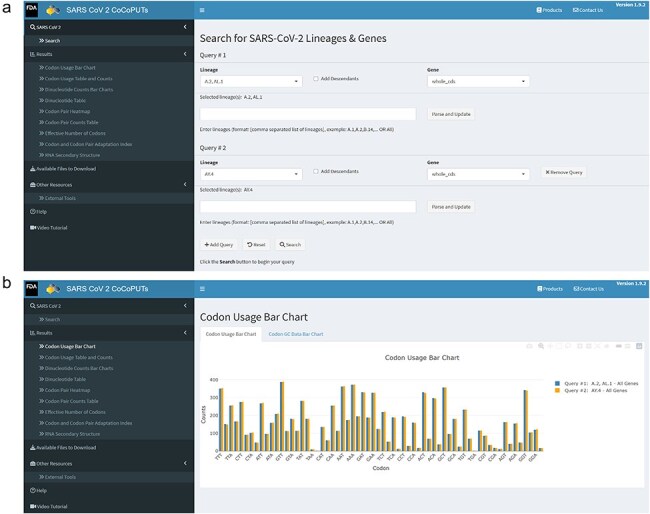Open Query # 2 Gene dropdown whole_cds
The width and height of the screenshot is (650, 514).
(x=478, y=174)
